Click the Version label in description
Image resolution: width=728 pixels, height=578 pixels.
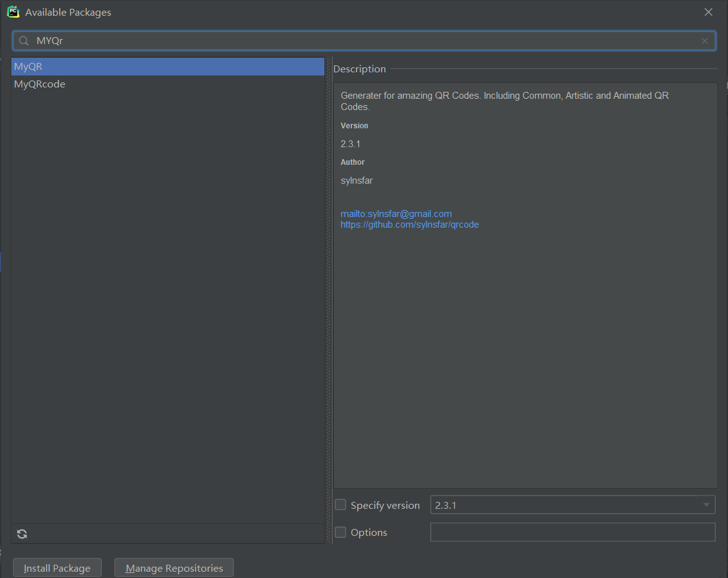pos(354,125)
